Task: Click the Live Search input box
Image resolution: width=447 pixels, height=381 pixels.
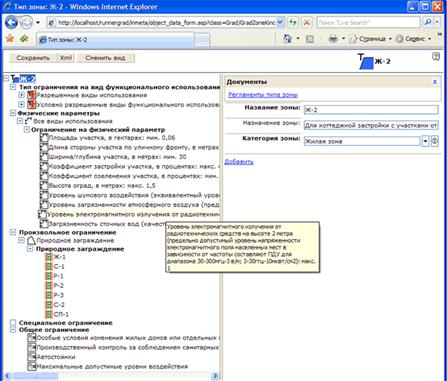Action: (x=368, y=22)
